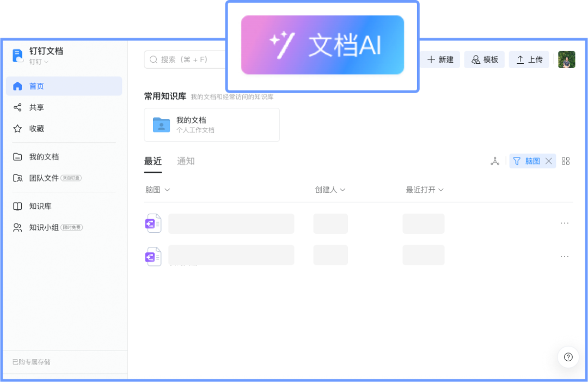Launch the 文档AI feature
Screen dimensions: 588x382
[x=322, y=45]
